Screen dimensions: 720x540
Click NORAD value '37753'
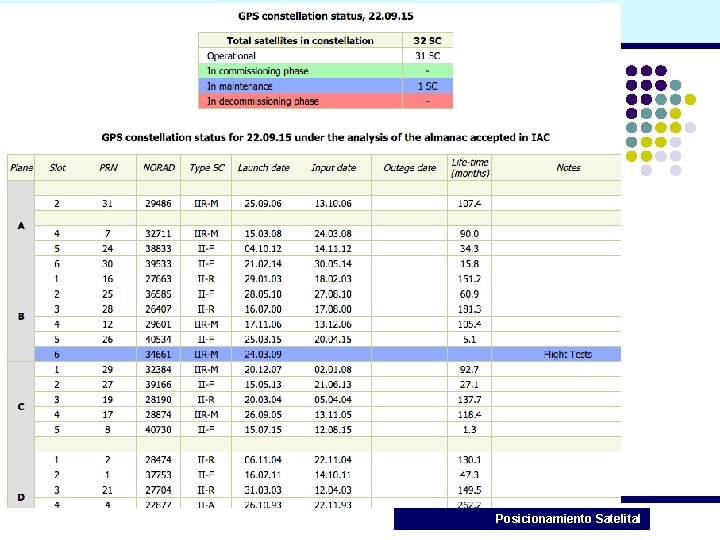point(158,475)
